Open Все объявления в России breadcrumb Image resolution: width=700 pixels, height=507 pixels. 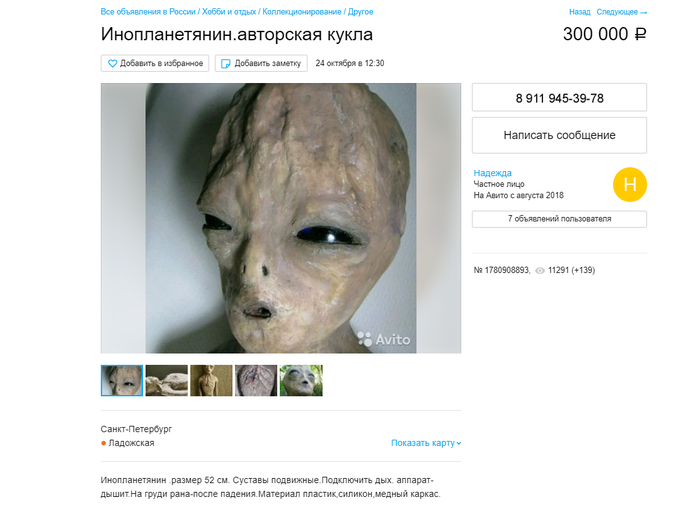pyautogui.click(x=148, y=12)
